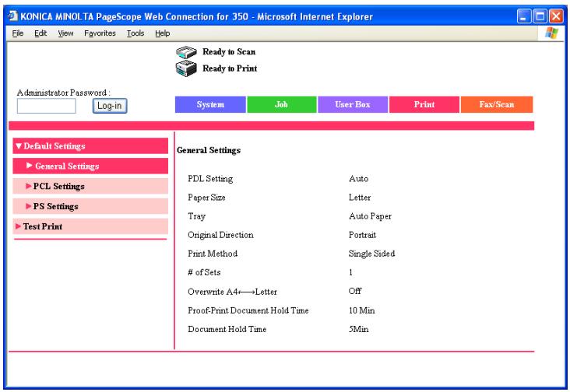The image size is (570, 392).
Task: Open General Settings in sidebar
Action: tap(90, 166)
